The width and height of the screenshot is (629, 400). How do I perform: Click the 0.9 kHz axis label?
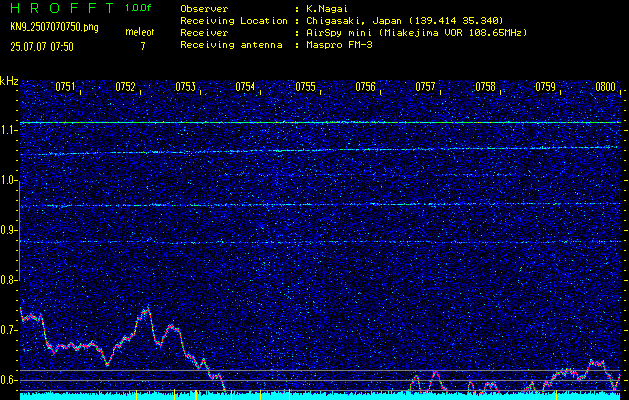[x=8, y=230]
